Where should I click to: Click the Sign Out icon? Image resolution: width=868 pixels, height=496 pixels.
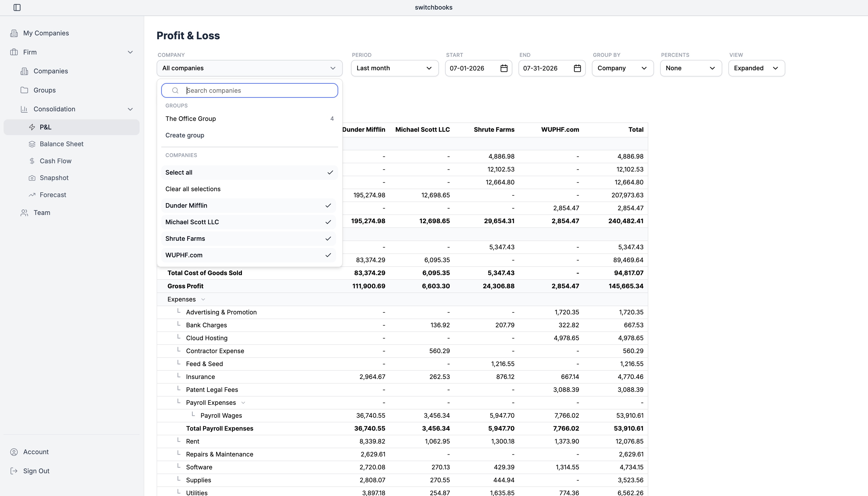coord(14,471)
